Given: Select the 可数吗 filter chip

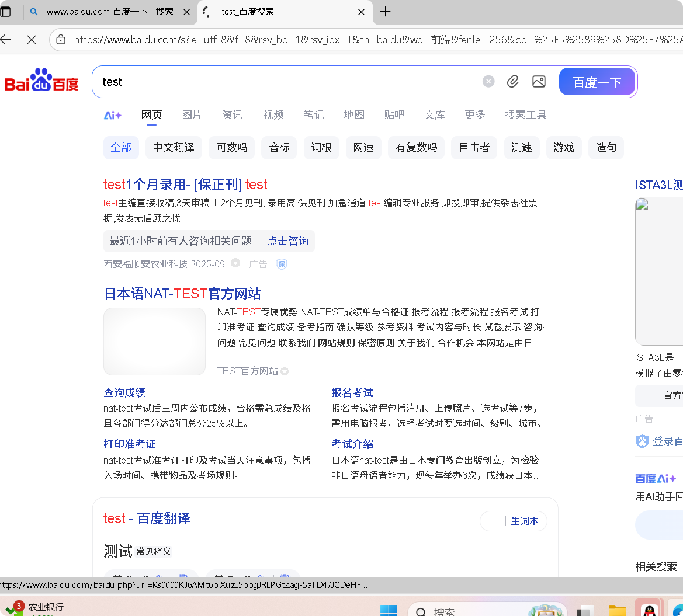Looking at the screenshot, I should click(232, 148).
